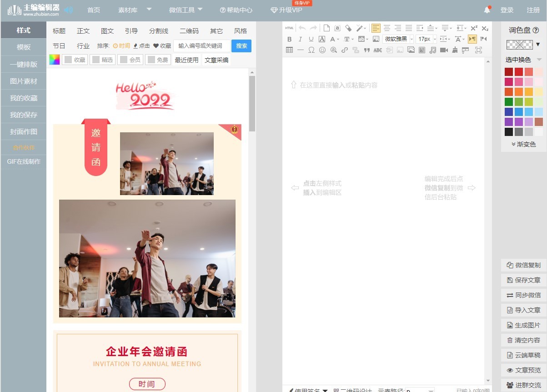Click the blue 搜索 button
The width and height of the screenshot is (547, 392).
(x=241, y=46)
